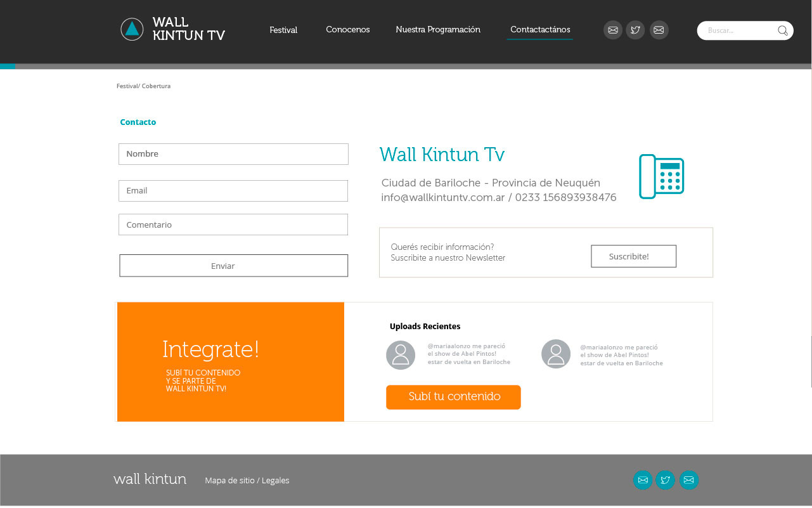Click footer envelope icon left of Twitter

[643, 480]
